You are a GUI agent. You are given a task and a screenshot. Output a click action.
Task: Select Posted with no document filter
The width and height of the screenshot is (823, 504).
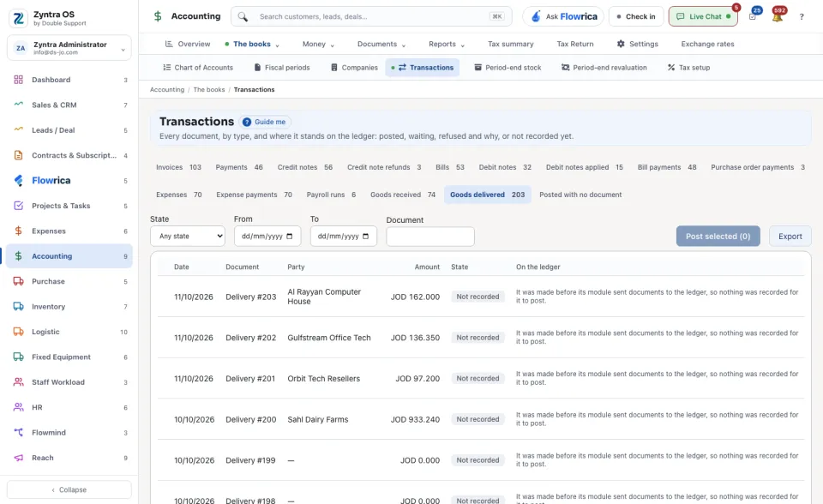tap(580, 195)
